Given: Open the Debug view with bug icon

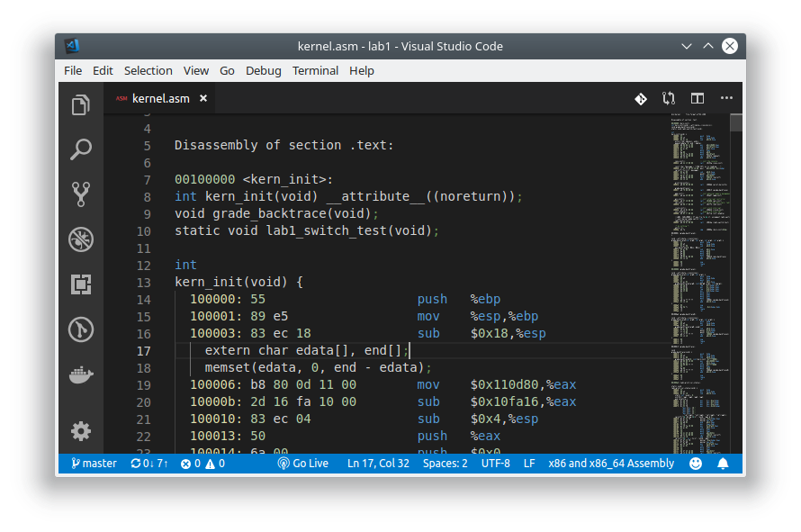Looking at the screenshot, I should tap(81, 239).
